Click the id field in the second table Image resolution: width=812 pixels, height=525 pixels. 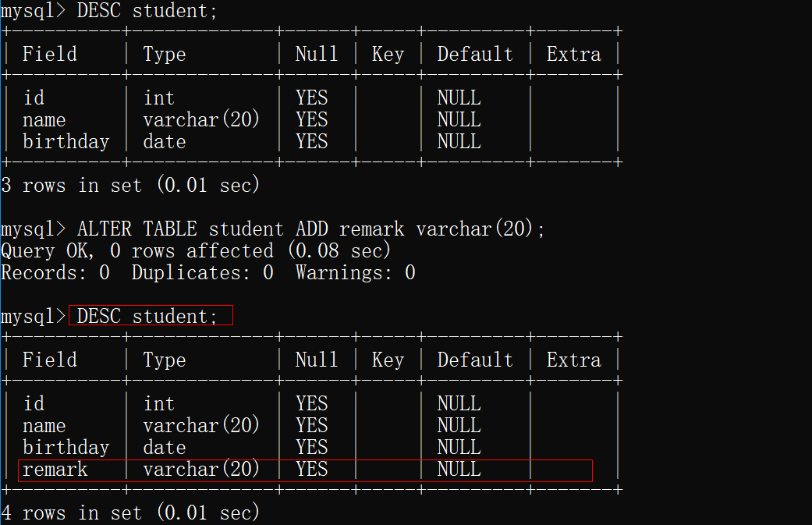34,403
